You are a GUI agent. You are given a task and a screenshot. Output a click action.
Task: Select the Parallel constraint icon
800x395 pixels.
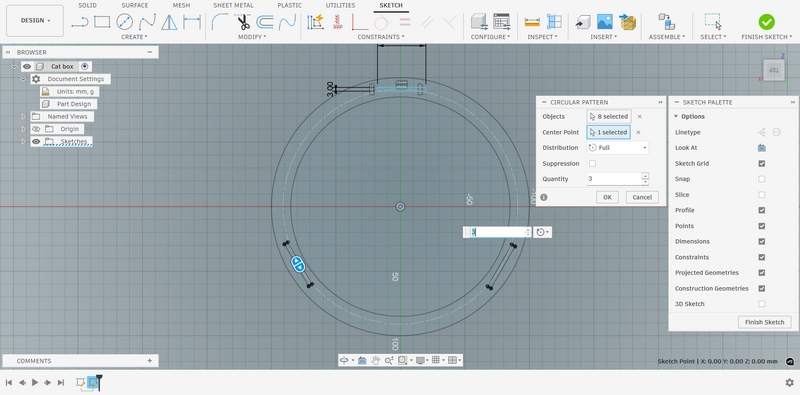pos(427,22)
